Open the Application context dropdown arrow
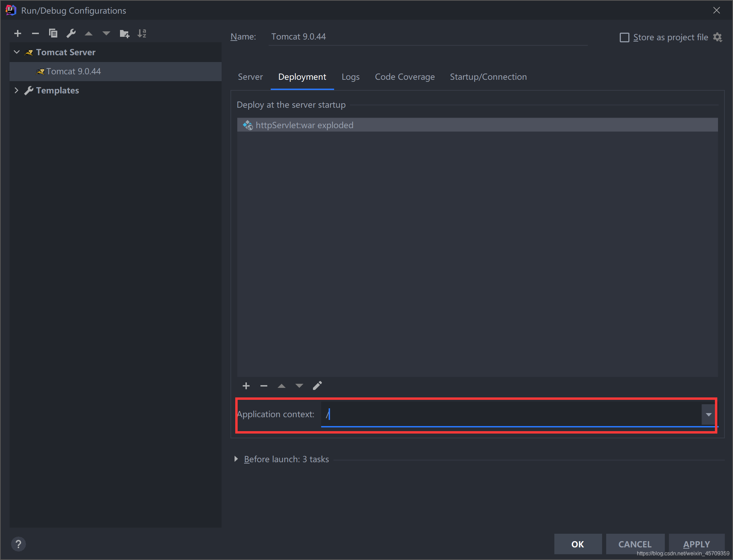733x560 pixels. coord(708,414)
